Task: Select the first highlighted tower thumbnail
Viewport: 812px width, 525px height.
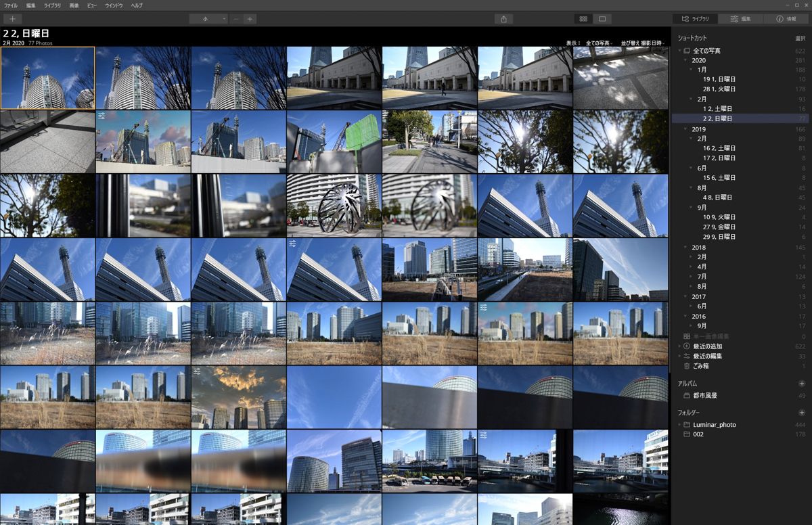Action: point(47,78)
